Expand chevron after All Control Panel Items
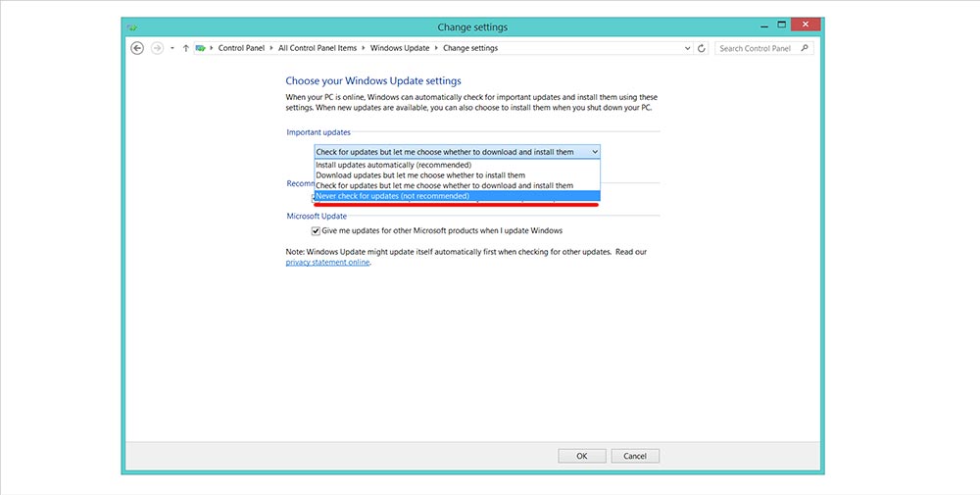The width and height of the screenshot is (980, 495). [364, 48]
